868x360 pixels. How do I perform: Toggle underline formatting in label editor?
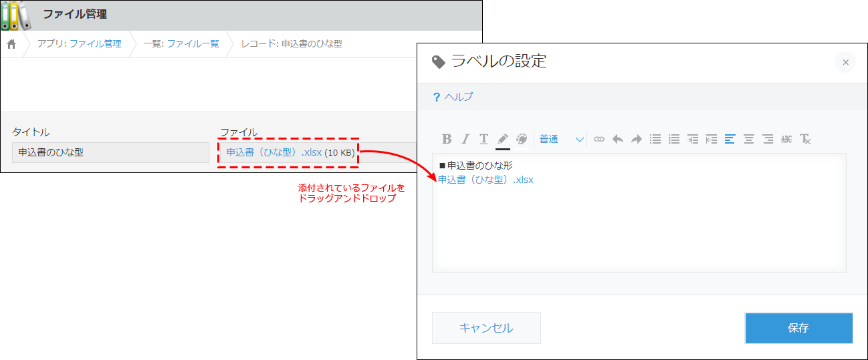click(483, 139)
